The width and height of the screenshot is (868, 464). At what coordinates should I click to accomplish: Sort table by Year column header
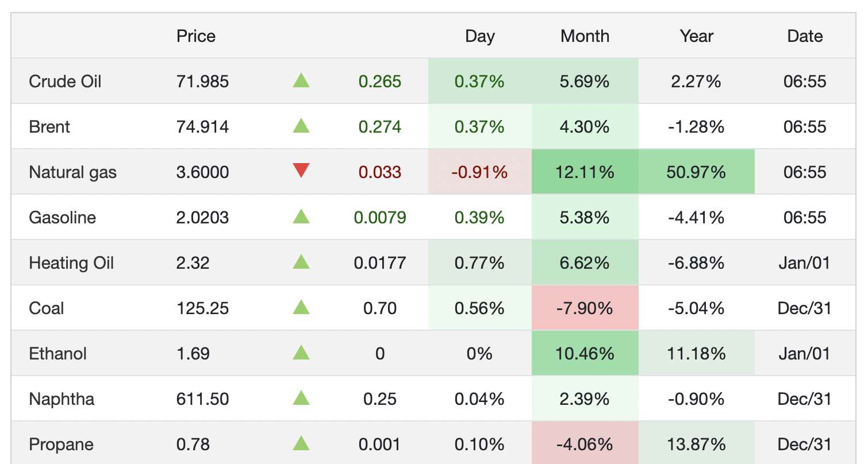click(x=697, y=36)
